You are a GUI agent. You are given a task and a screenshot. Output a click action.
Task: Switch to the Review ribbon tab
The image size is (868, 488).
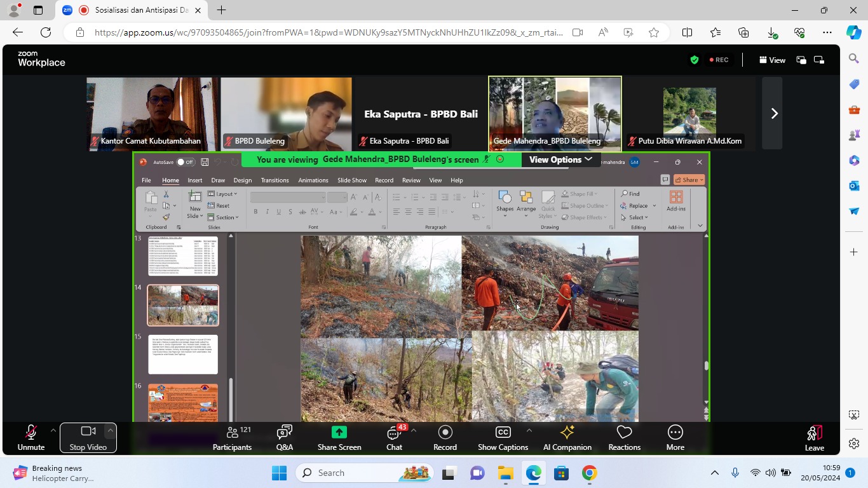click(x=411, y=180)
